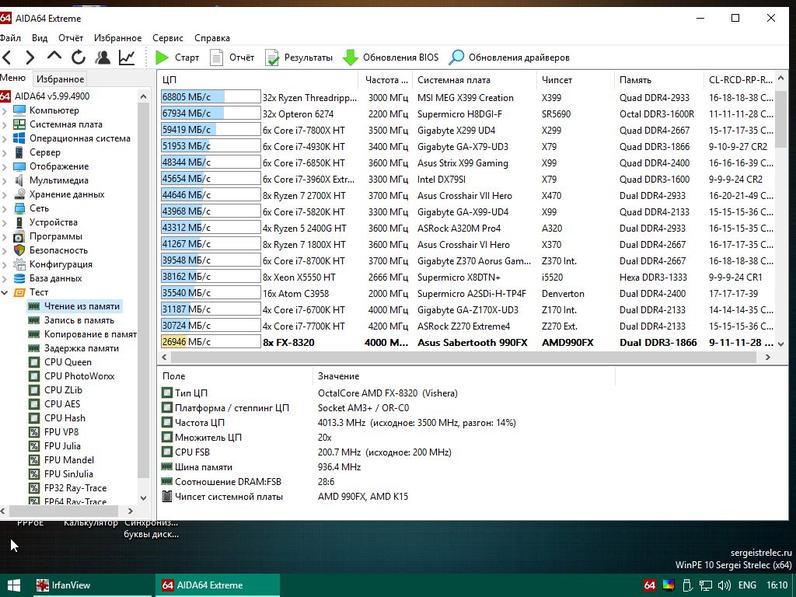
Task: Start the benchmark with Старт
Action: coord(177,57)
